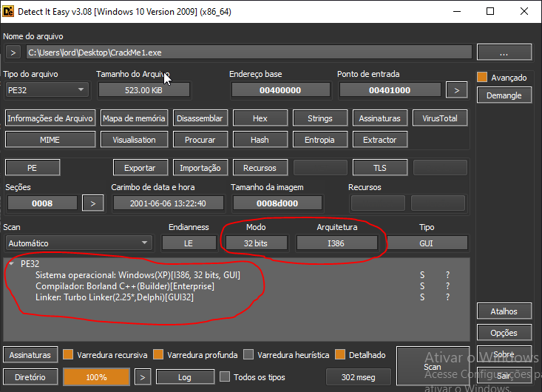Enable Varredura heurística checkbox
542x392 pixels.
pos(249,356)
